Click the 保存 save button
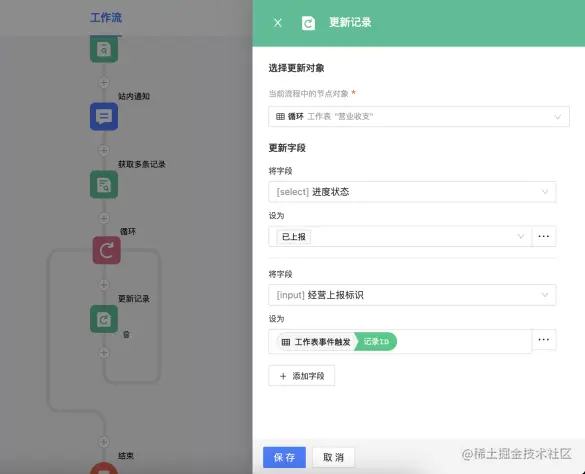Image resolution: width=585 pixels, height=474 pixels. click(x=284, y=457)
